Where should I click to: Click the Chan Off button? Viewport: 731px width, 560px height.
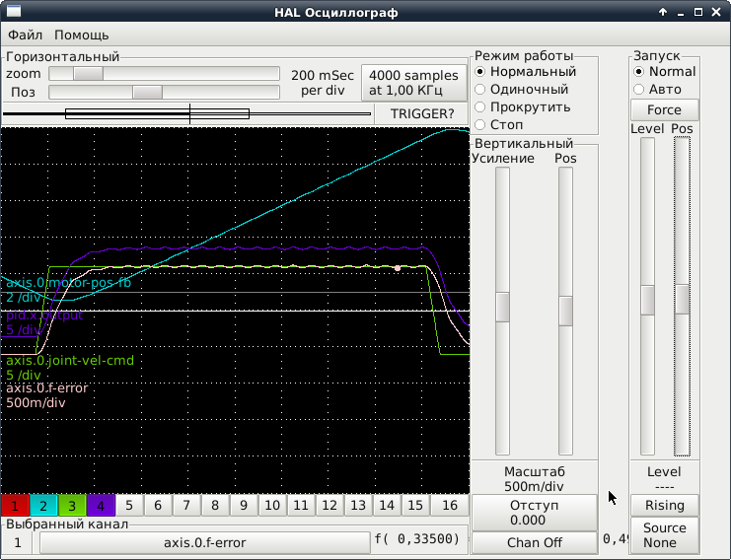point(535,542)
